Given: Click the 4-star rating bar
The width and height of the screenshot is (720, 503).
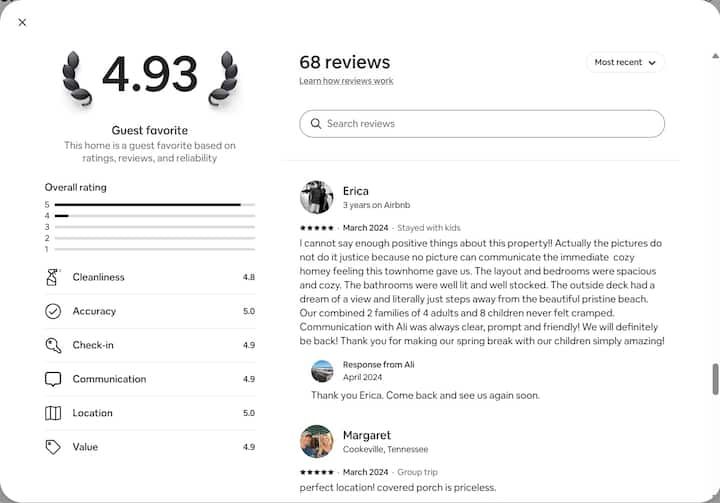Looking at the screenshot, I should (149, 215).
